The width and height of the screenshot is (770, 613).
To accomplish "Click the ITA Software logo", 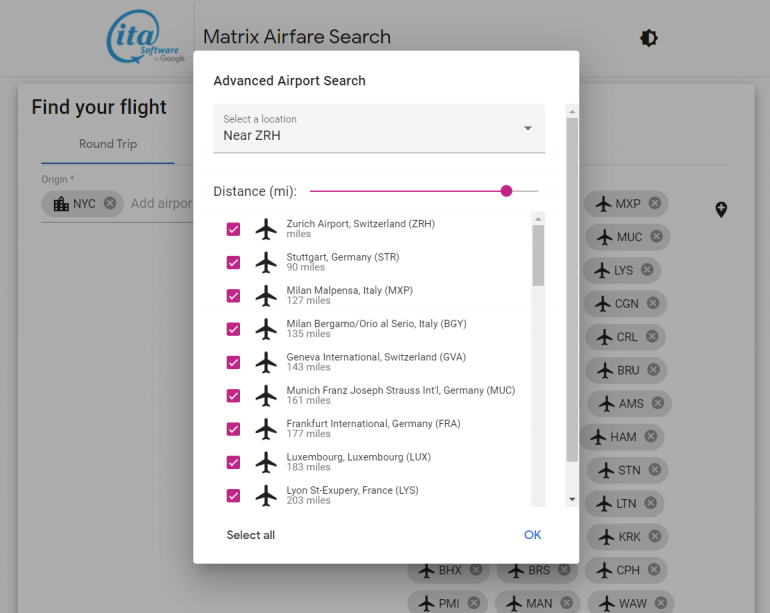I will 145,39.
